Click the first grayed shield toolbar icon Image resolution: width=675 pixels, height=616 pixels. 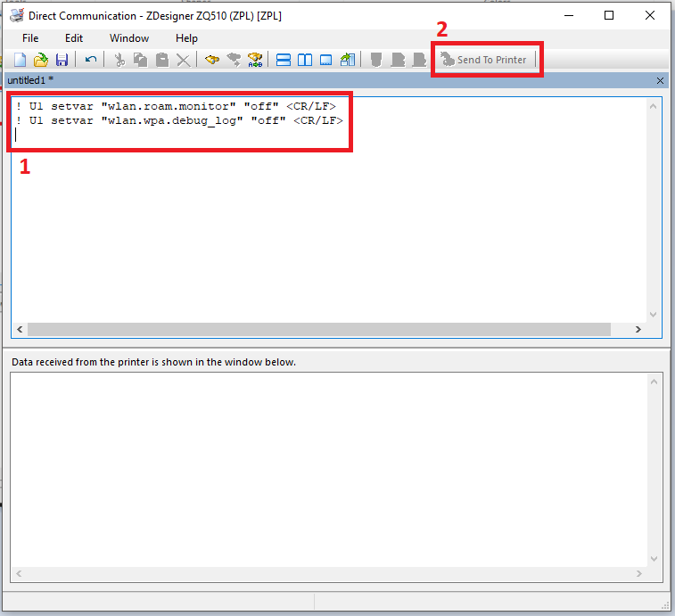(376, 60)
